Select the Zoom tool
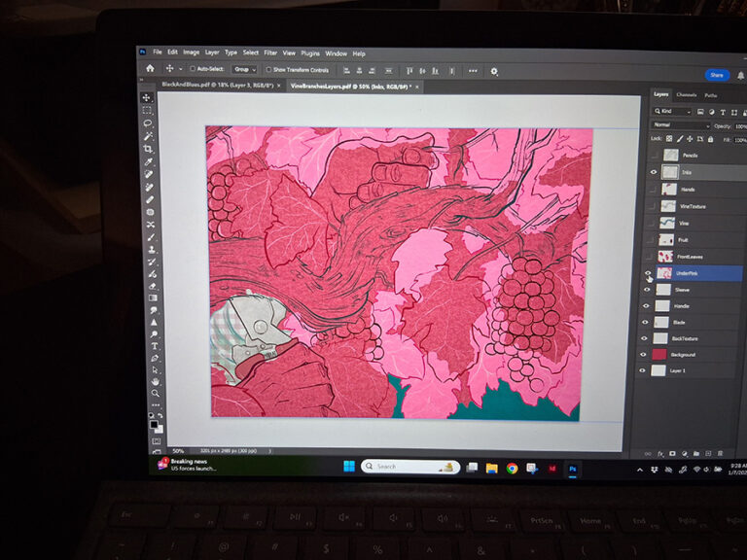 click(x=156, y=394)
